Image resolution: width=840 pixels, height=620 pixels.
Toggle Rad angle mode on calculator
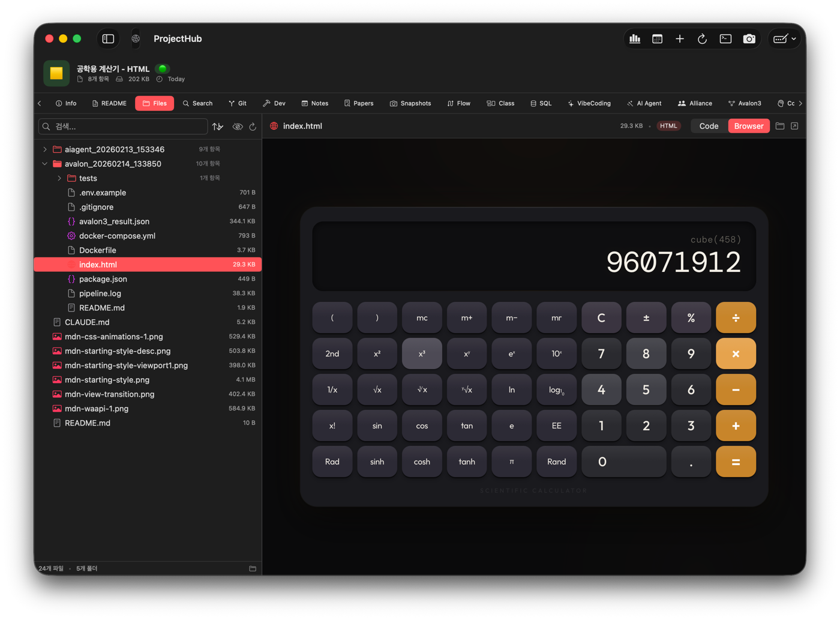tap(332, 462)
